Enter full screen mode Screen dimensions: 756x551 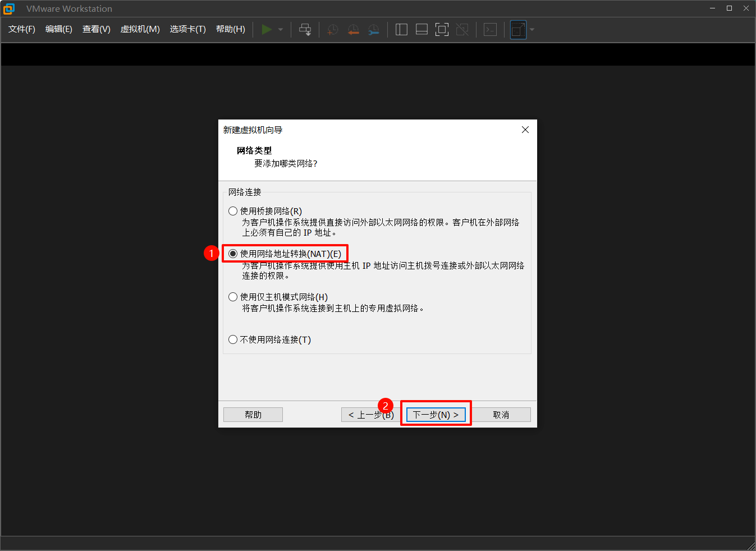[x=442, y=29]
